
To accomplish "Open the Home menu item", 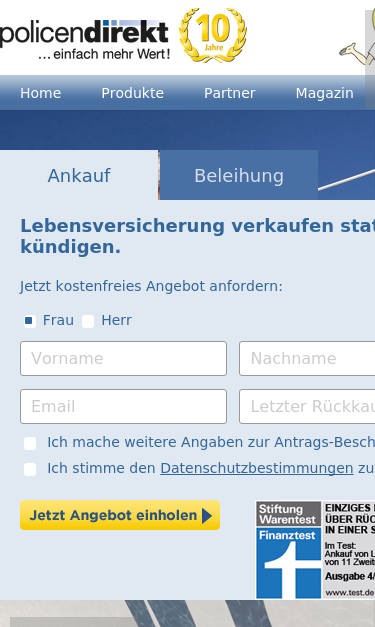I will (41, 93).
